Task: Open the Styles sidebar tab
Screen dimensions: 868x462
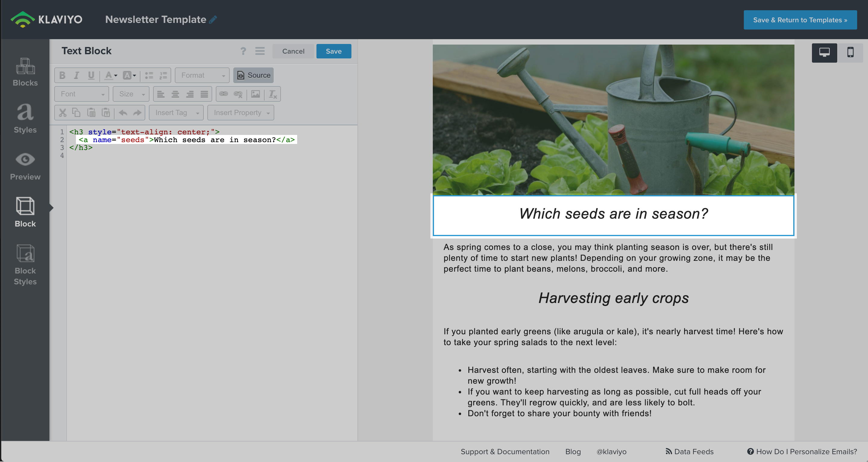Action: pyautogui.click(x=25, y=118)
